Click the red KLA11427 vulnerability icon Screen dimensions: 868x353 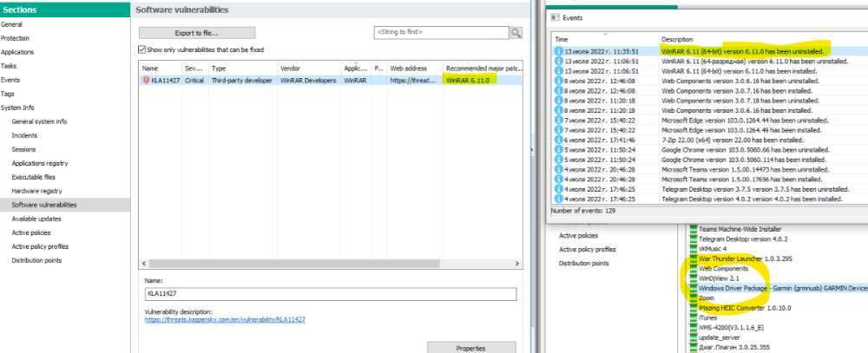[x=146, y=80]
